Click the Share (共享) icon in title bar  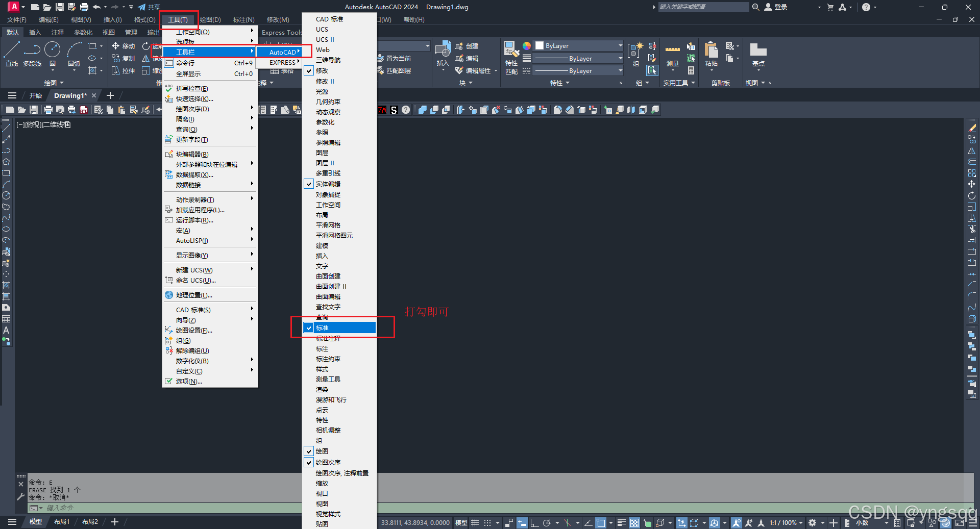pos(149,7)
